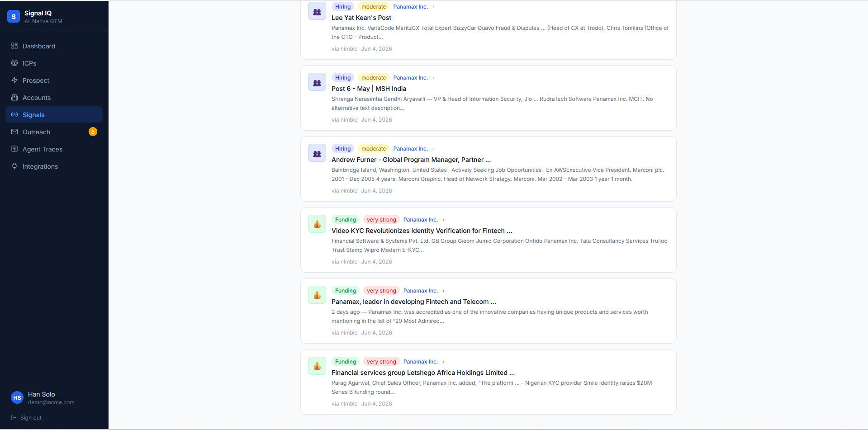Viewport: 868px width, 430px height.
Task: Click the ICPs target icon
Action: (x=14, y=63)
